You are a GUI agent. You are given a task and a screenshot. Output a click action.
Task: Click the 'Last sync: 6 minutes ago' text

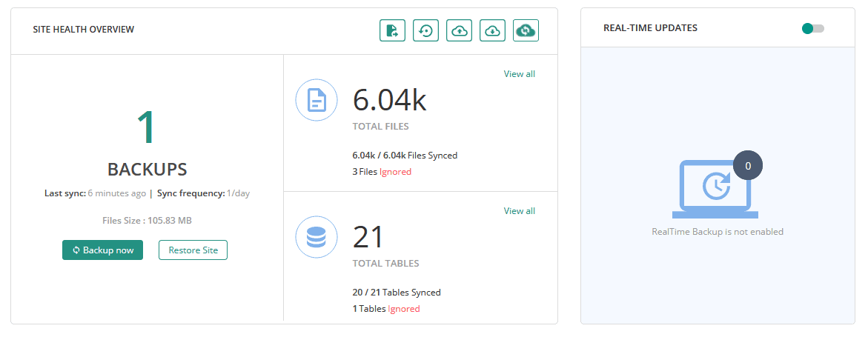click(95, 193)
